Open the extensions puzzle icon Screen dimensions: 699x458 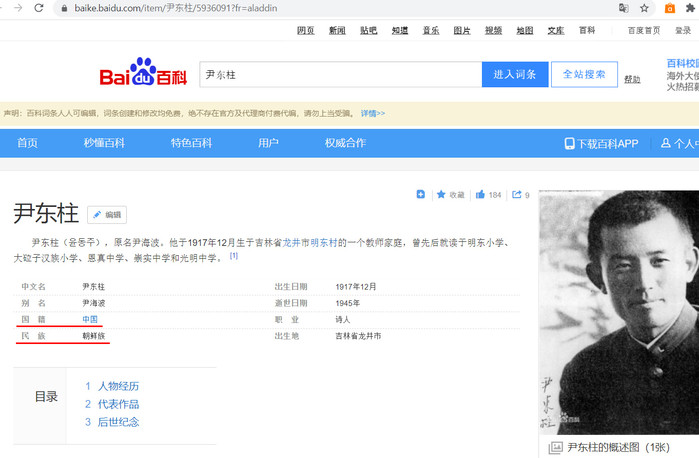tap(690, 8)
